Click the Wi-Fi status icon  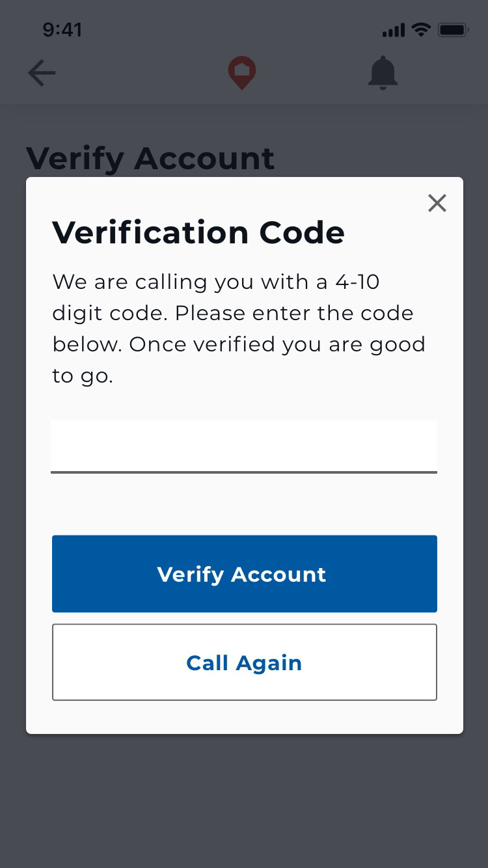(x=422, y=30)
